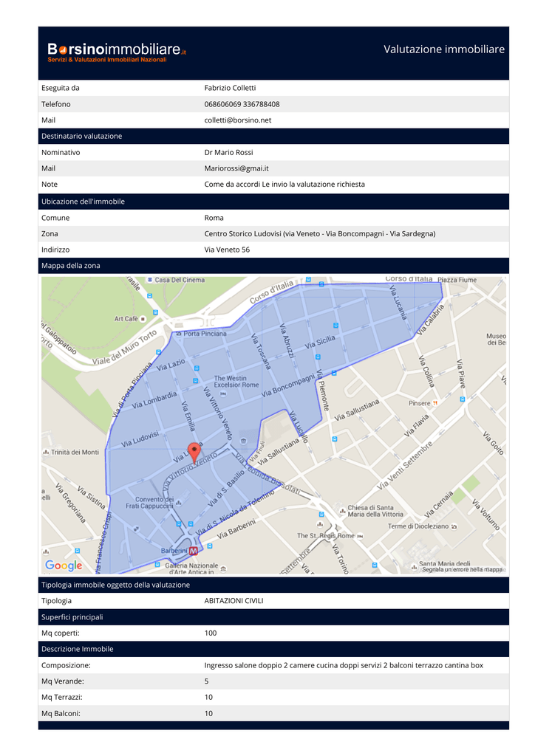Click the Porta Pinciana marker icon
The width and height of the screenshot is (535, 756).
tap(179, 334)
